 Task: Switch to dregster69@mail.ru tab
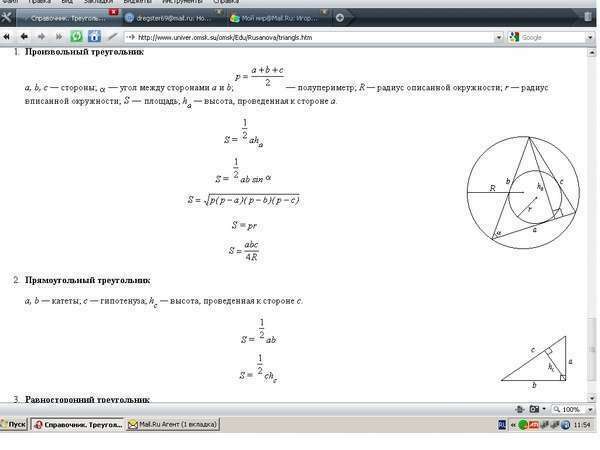(x=173, y=18)
